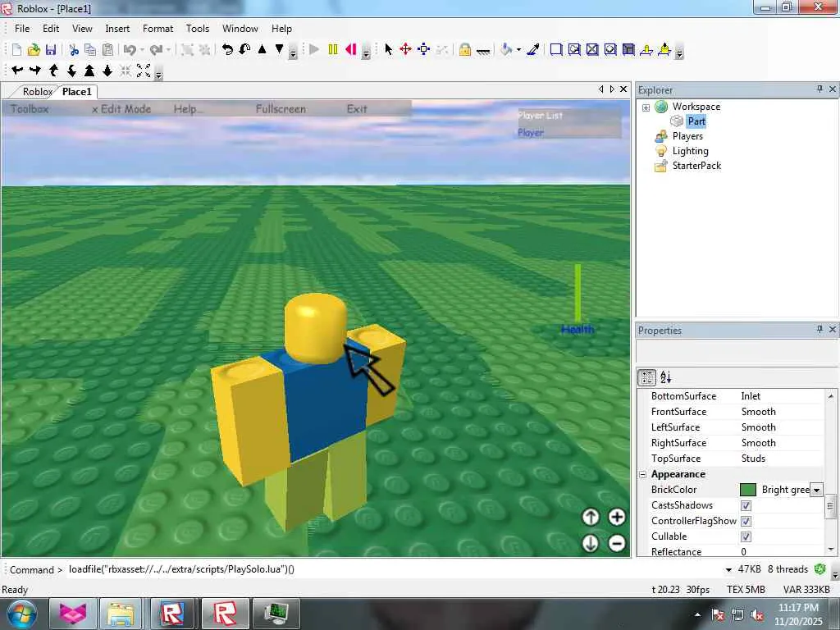
Task: Click the New file icon
Action: tap(16, 50)
